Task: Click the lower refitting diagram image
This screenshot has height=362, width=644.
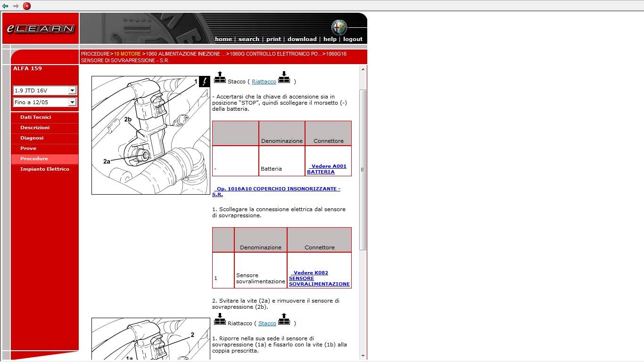Action: [151, 339]
